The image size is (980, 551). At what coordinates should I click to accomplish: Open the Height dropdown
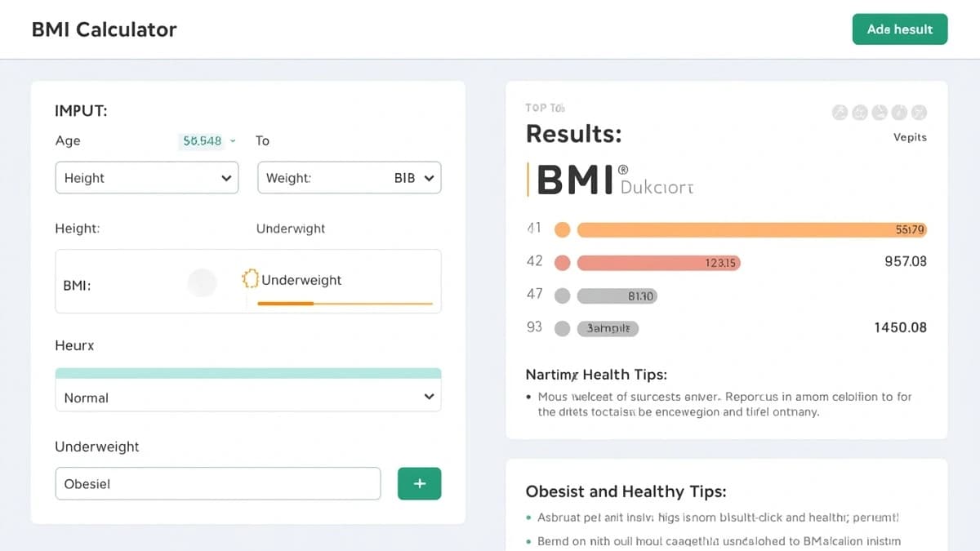147,177
